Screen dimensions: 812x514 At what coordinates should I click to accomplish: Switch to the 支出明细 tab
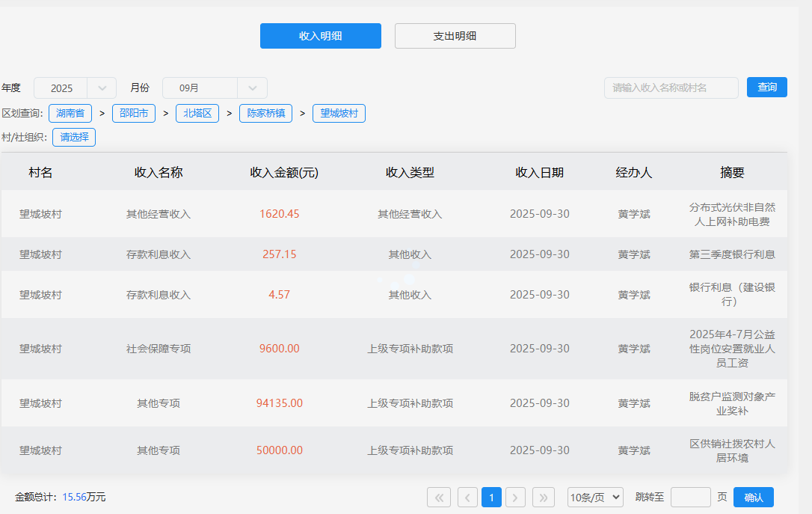tap(455, 36)
